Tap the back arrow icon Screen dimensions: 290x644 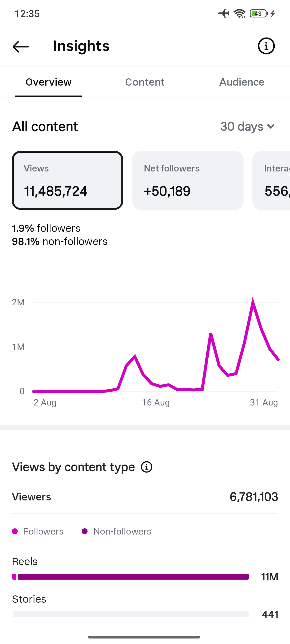pyautogui.click(x=21, y=46)
